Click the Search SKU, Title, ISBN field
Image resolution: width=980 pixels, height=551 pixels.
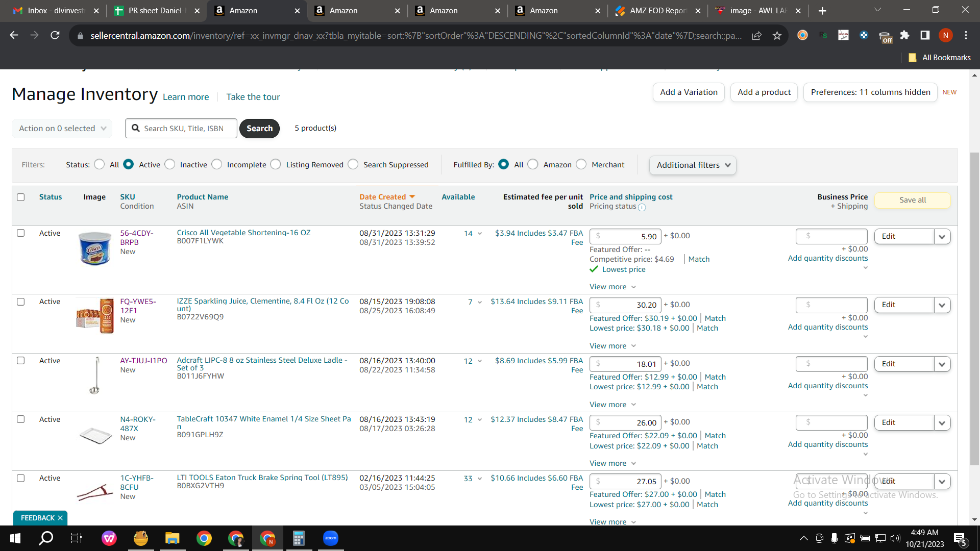click(181, 129)
